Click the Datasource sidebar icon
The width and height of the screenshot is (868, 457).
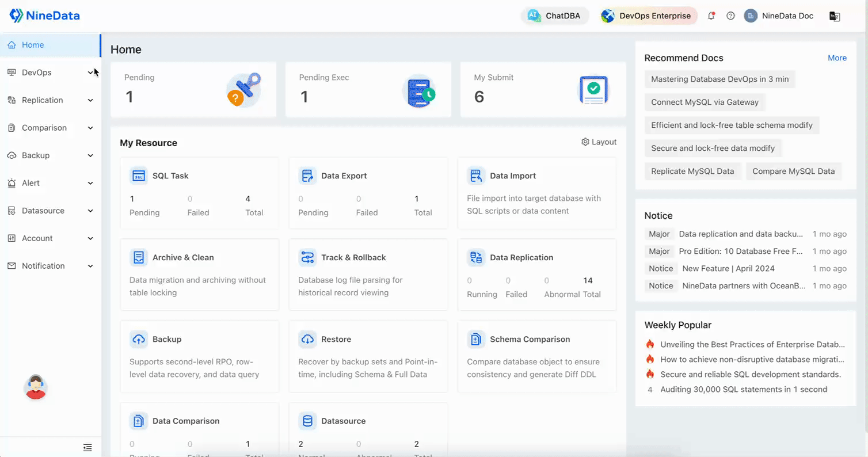coord(12,211)
